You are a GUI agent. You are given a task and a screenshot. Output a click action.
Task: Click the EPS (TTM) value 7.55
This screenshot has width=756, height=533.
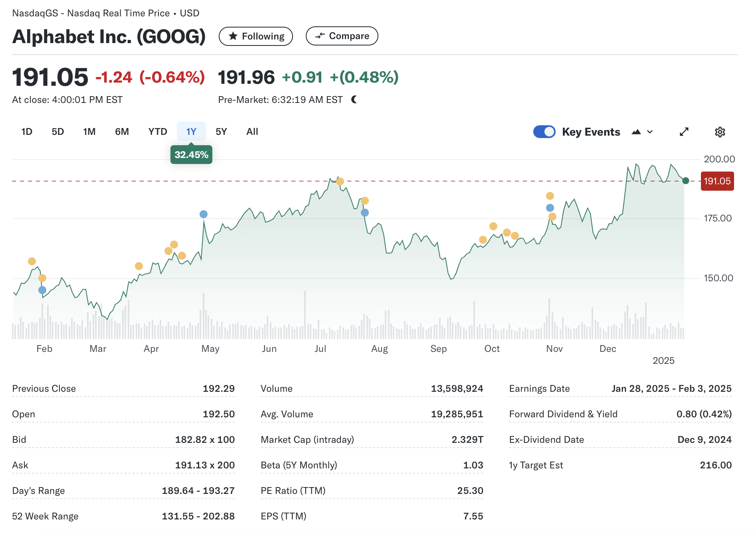[x=473, y=516]
